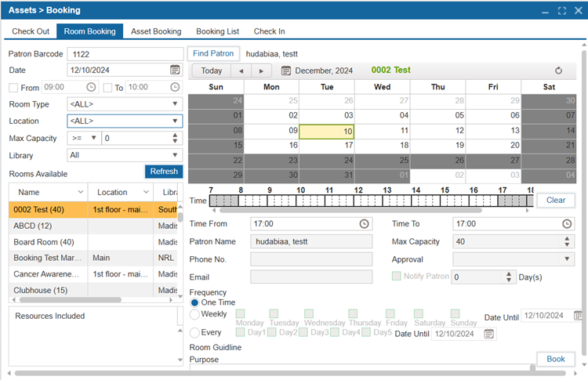Refresh the Rooms Available list
The width and height of the screenshot is (588, 380).
[164, 172]
